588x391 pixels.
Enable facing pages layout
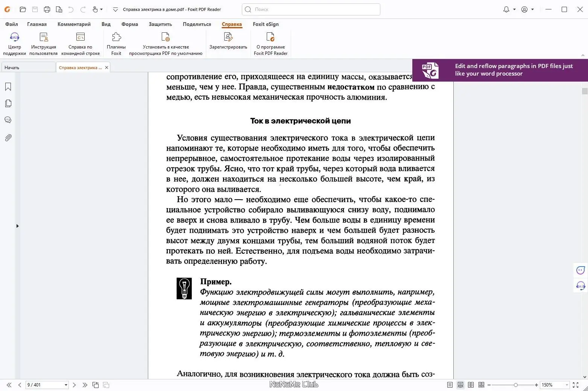(471, 385)
